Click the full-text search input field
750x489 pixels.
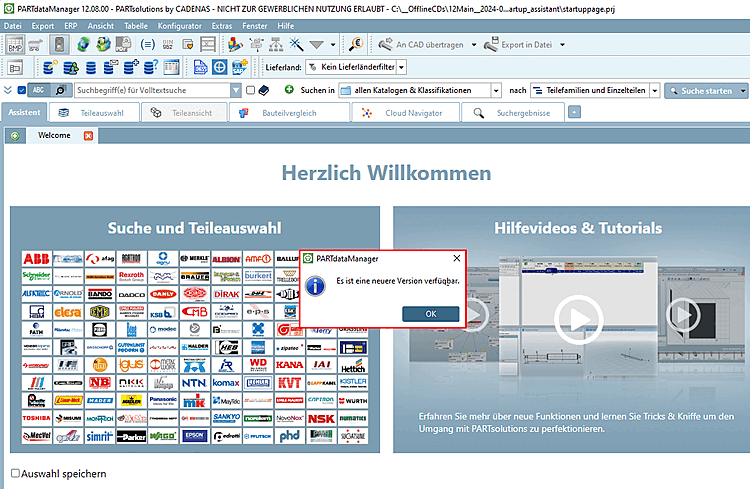click(153, 90)
